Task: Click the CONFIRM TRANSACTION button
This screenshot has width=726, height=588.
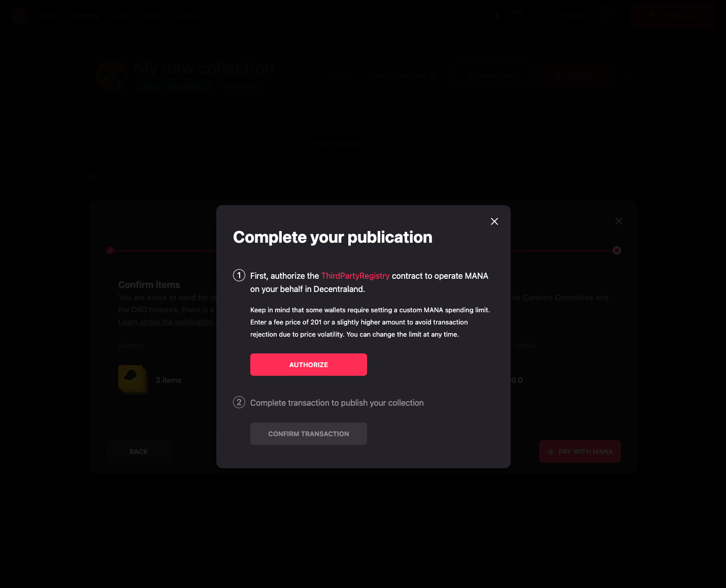Action: (x=309, y=434)
